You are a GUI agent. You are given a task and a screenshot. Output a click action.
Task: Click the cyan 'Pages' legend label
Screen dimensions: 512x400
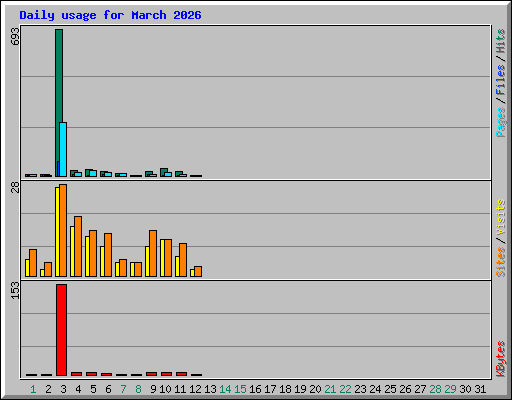(x=501, y=122)
